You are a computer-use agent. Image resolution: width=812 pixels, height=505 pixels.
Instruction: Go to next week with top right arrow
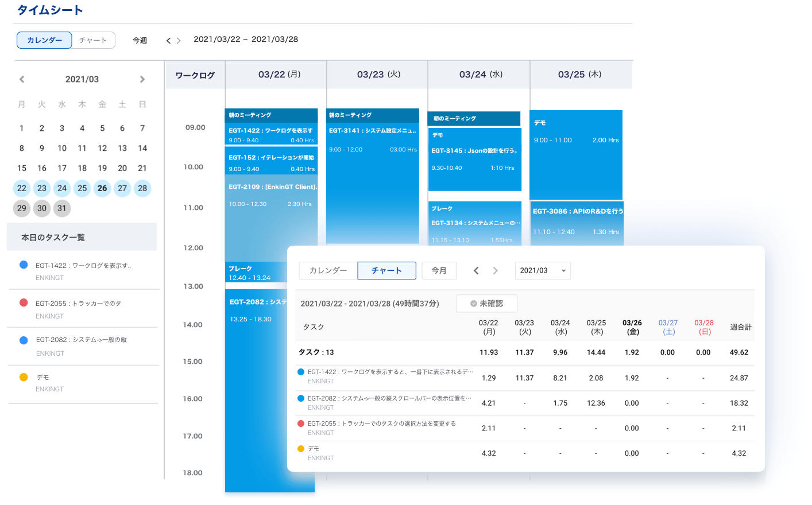(179, 41)
